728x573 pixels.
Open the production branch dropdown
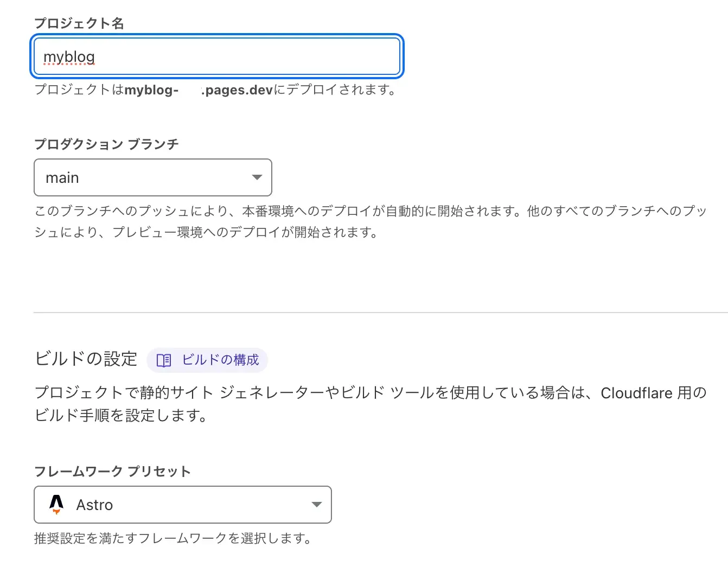click(x=152, y=177)
